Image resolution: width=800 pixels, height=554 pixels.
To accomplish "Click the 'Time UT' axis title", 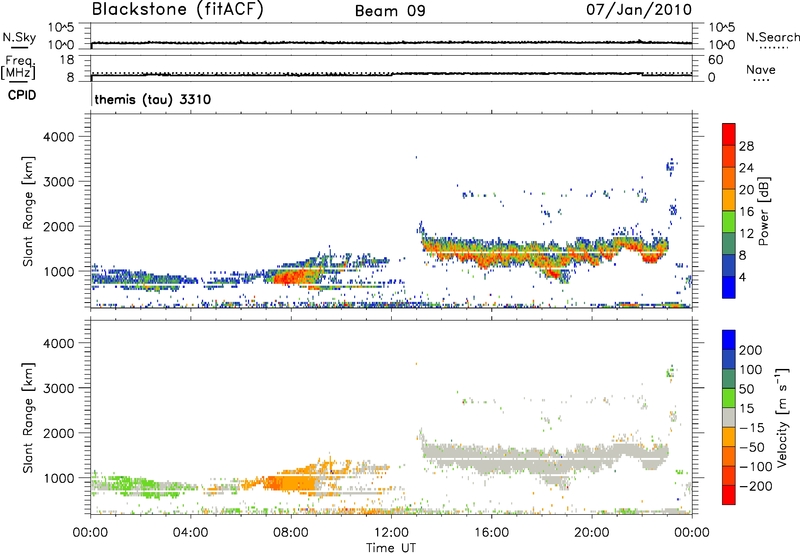I will 391,547.
